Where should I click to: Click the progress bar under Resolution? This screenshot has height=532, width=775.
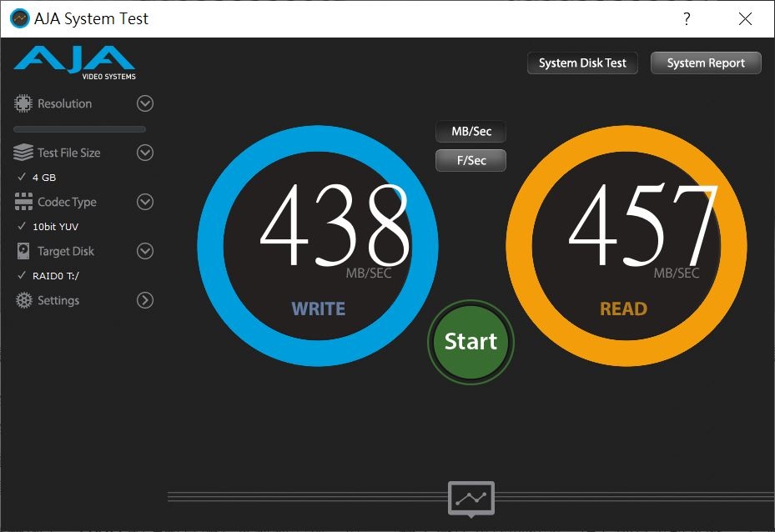click(79, 129)
